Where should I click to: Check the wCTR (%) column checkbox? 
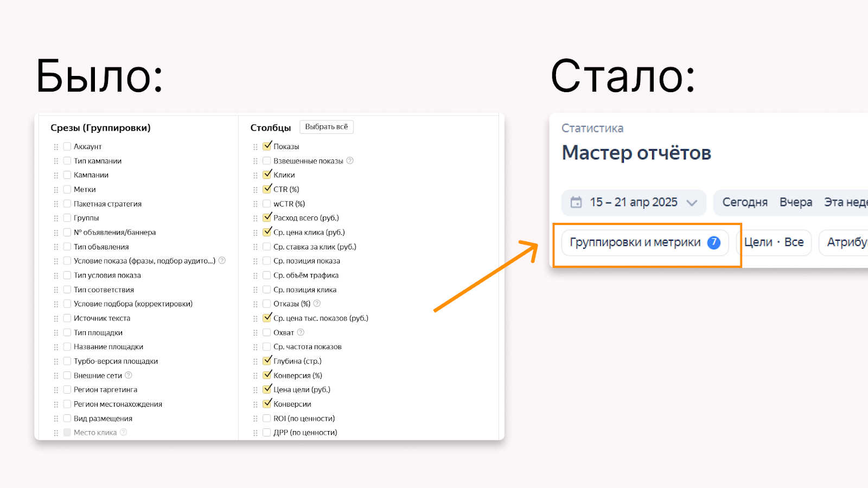[x=267, y=204]
